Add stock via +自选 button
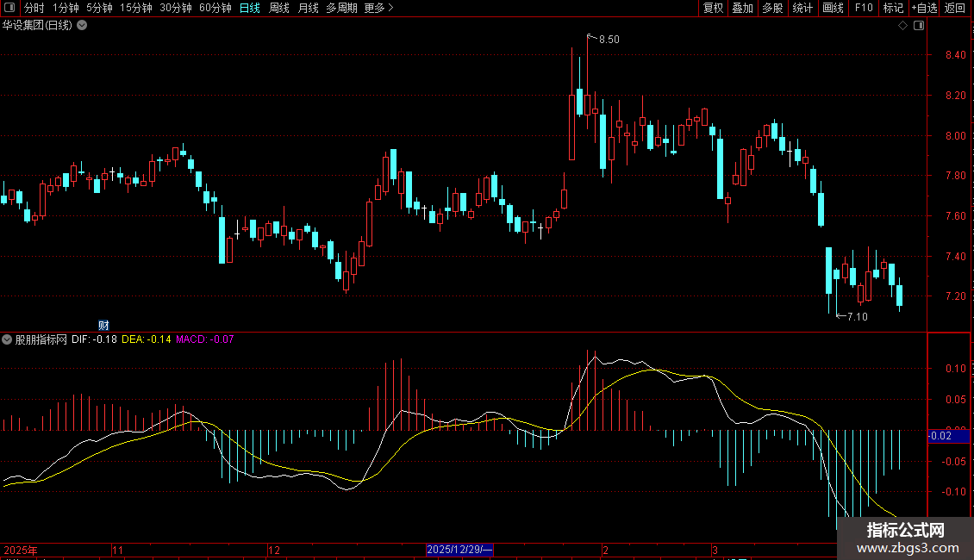 [x=924, y=8]
